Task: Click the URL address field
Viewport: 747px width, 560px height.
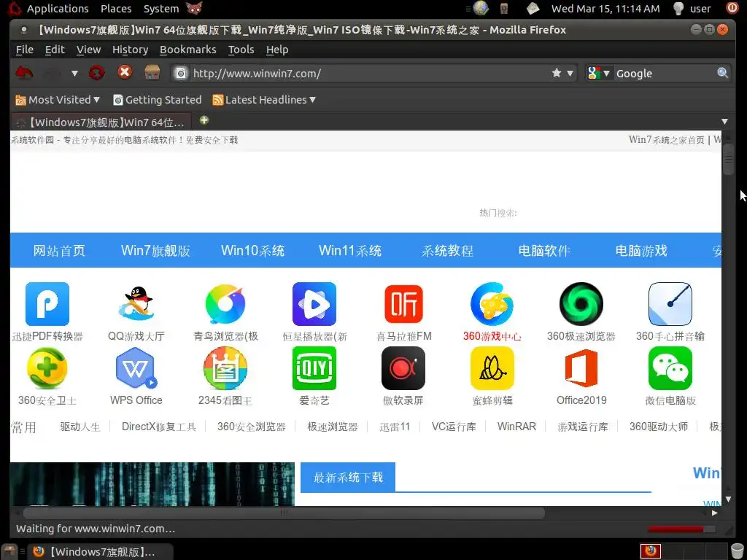Action: coord(369,74)
